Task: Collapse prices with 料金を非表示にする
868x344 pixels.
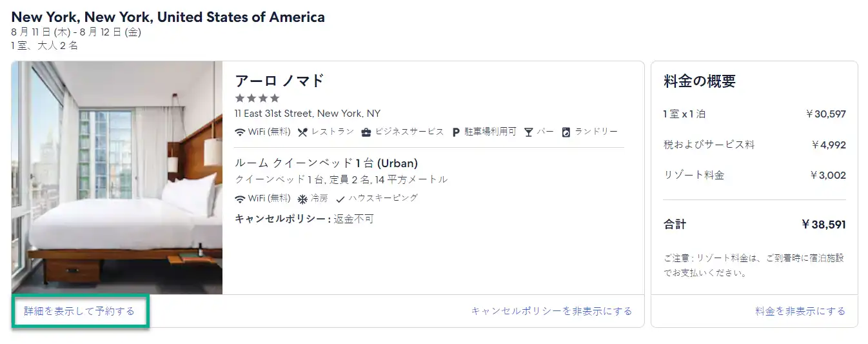Action: pyautogui.click(x=800, y=311)
